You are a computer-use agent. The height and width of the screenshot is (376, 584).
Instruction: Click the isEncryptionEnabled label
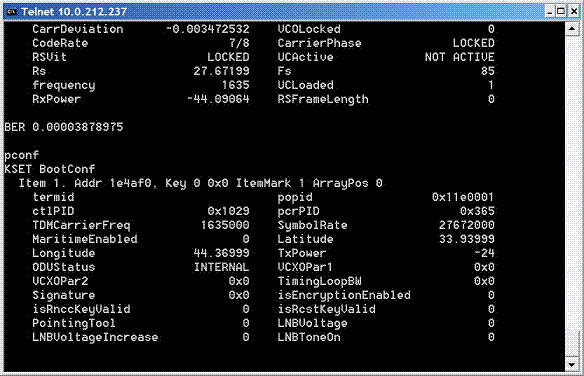pos(344,296)
